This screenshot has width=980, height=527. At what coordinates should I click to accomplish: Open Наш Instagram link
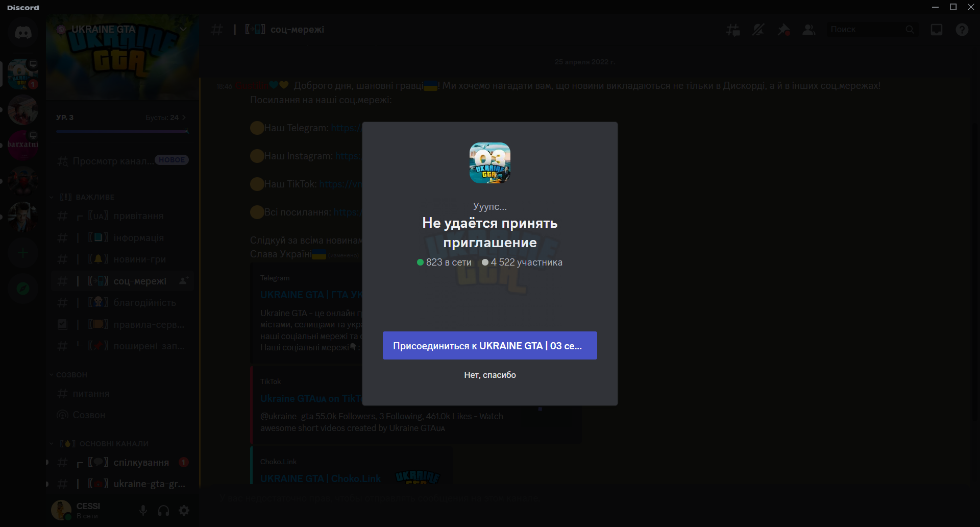tap(349, 156)
